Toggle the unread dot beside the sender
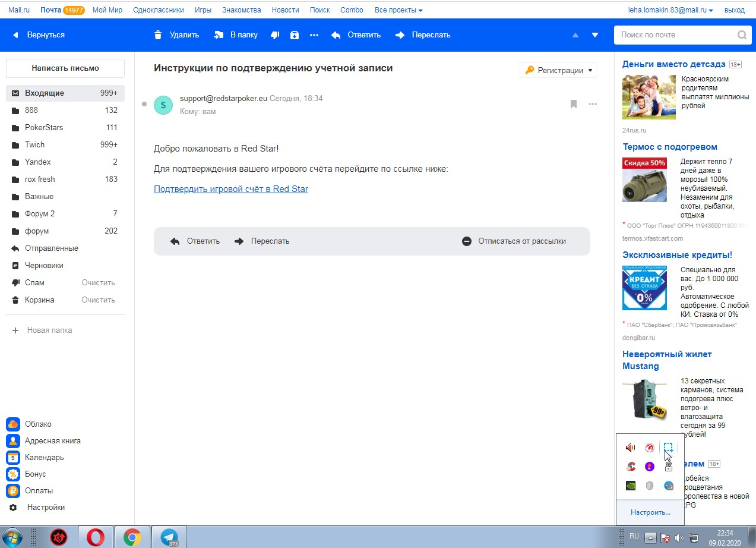Image resolution: width=756 pixels, height=548 pixels. point(144,105)
